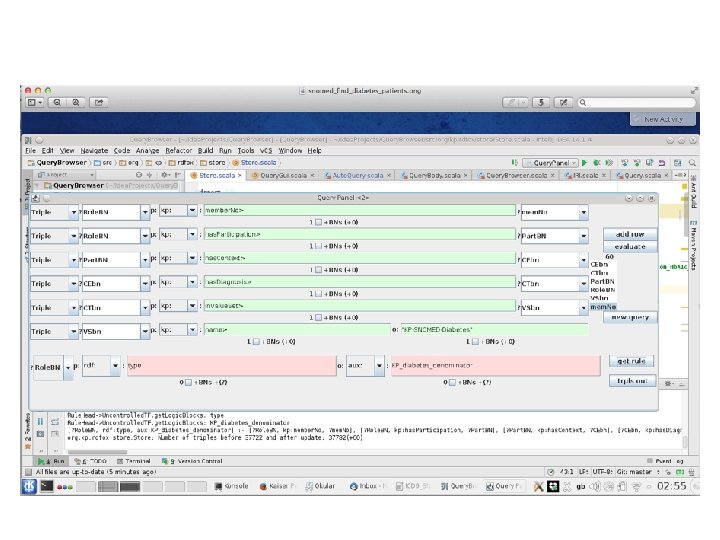
Task: Click the Event Log icon in IDE
Action: (x=649, y=461)
